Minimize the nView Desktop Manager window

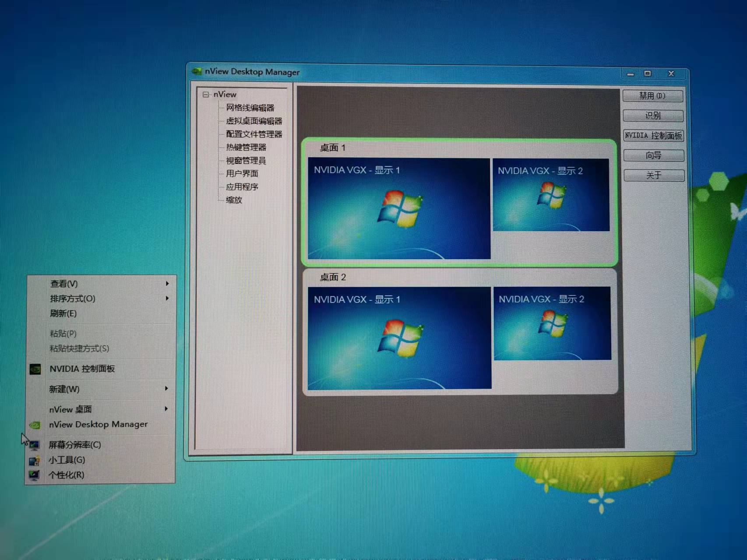[x=631, y=74]
